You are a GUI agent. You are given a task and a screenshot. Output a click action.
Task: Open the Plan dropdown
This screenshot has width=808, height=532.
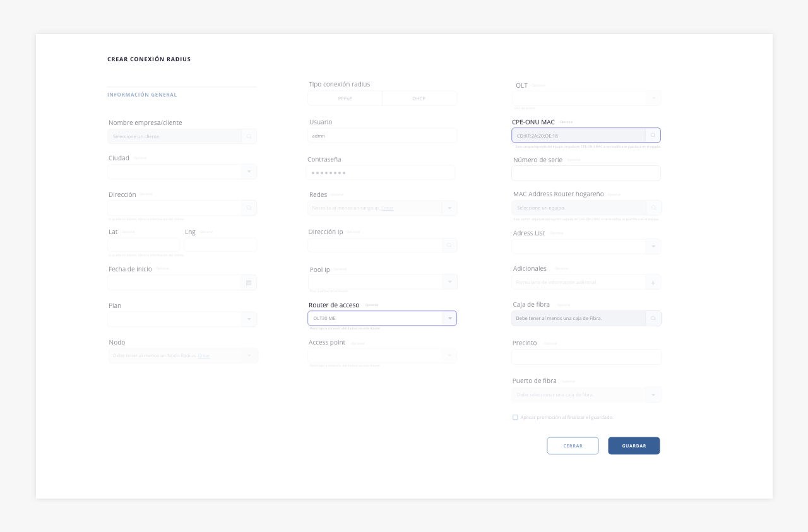coord(249,319)
